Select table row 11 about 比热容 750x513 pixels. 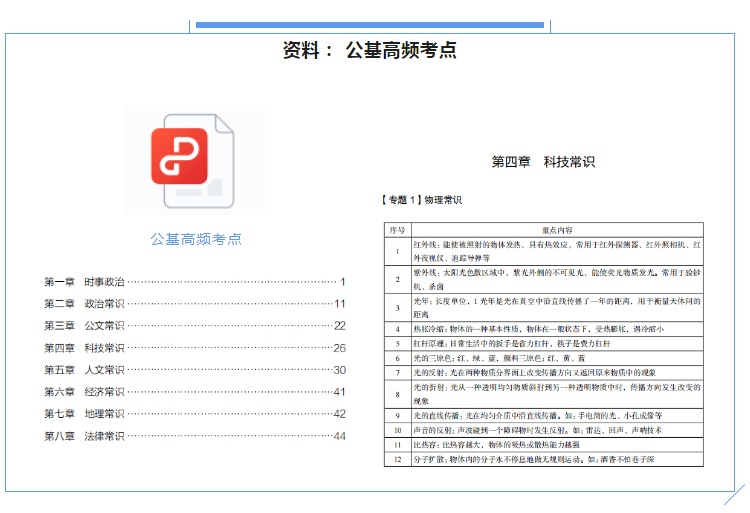[544, 445]
